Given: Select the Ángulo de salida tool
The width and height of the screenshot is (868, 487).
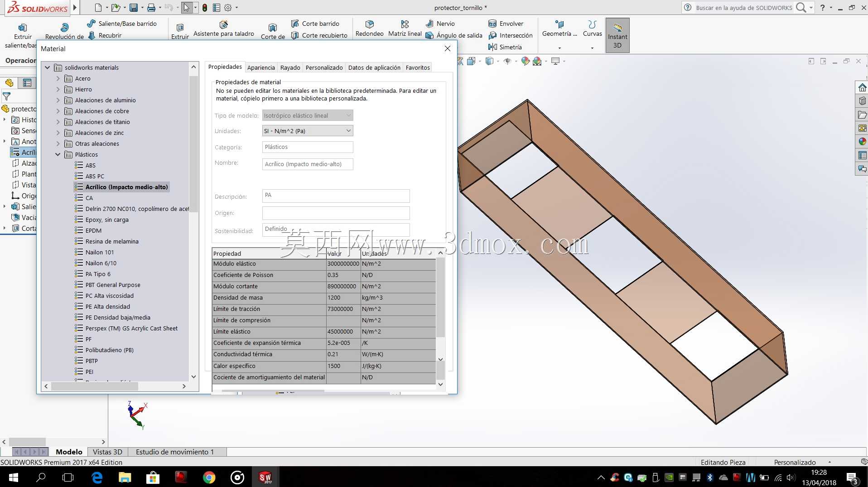Looking at the screenshot, I should (x=454, y=35).
